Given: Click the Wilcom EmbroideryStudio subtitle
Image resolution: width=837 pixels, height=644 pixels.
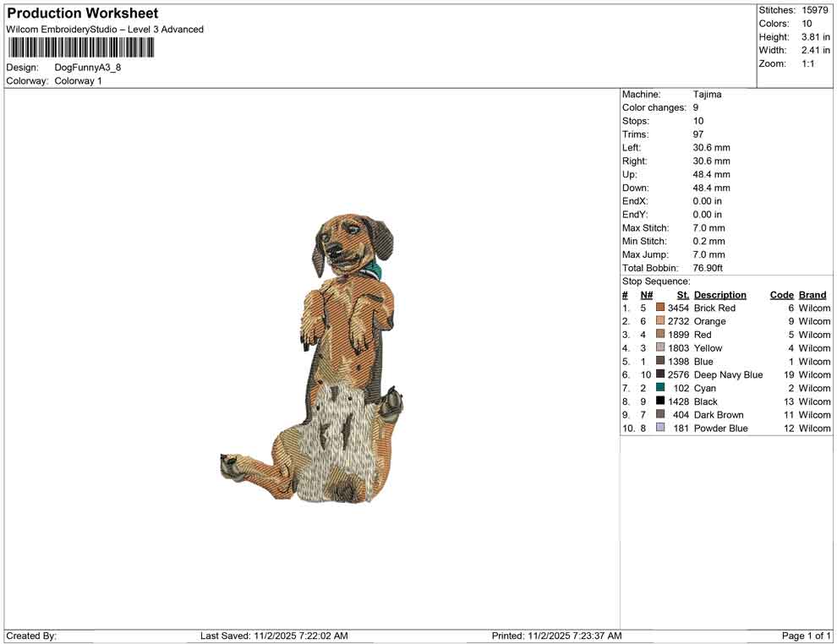Looking at the screenshot, I should tap(105, 30).
